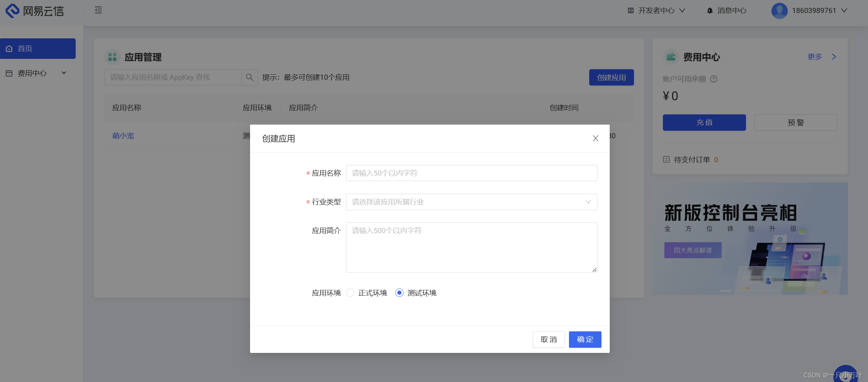This screenshot has width=868, height=382.
Task: Click the 网易云信 logo icon
Action: click(x=12, y=11)
